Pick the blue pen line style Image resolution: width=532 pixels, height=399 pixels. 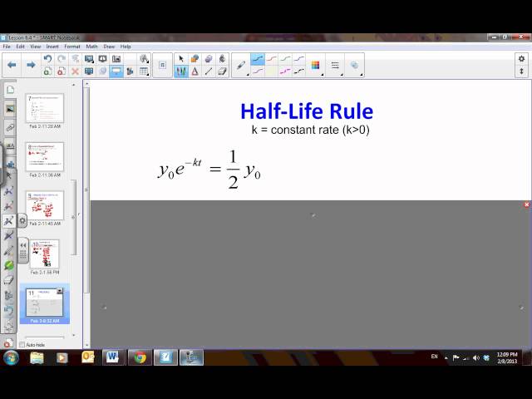click(258, 59)
